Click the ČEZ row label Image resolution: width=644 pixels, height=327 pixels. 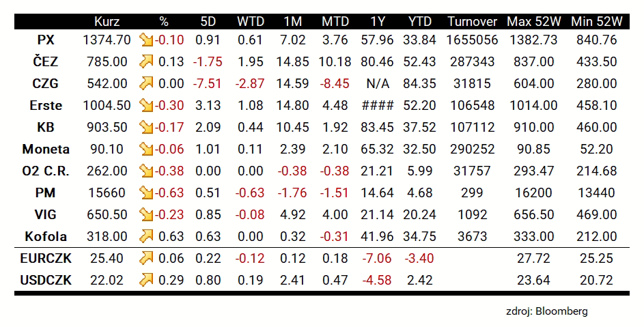click(x=46, y=61)
